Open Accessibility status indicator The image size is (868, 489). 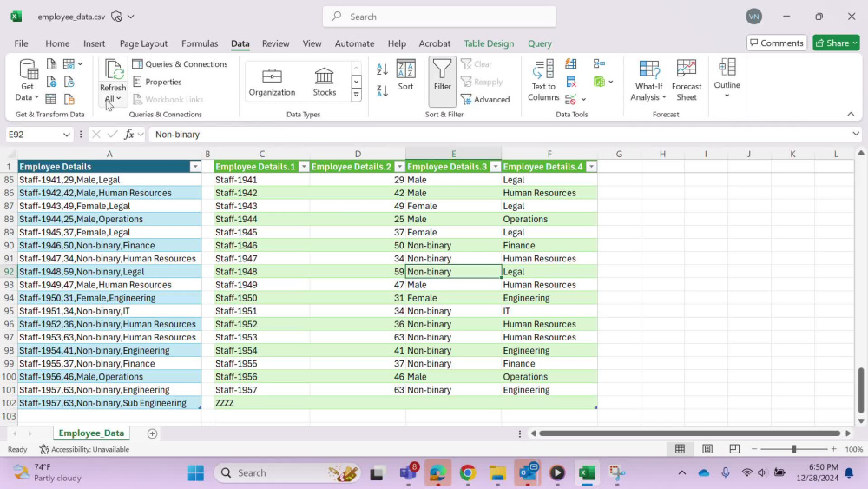click(x=84, y=449)
